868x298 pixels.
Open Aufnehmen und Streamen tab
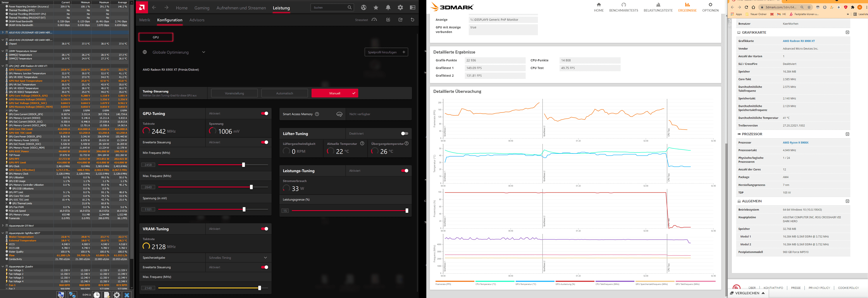[241, 8]
